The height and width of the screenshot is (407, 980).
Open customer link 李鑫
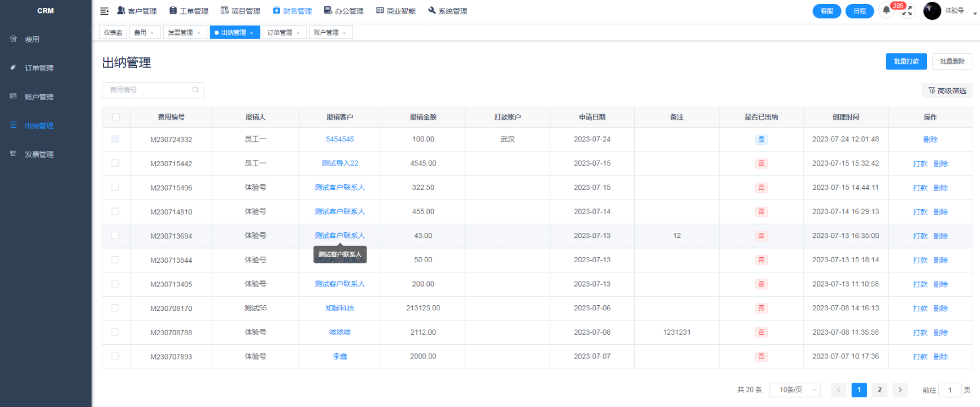point(340,356)
